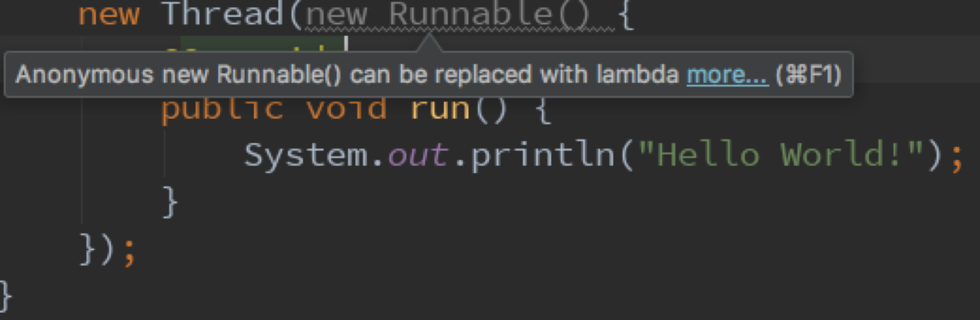Viewport: 980px width, 320px height.
Task: Click the italic "out" field
Action: 418,155
